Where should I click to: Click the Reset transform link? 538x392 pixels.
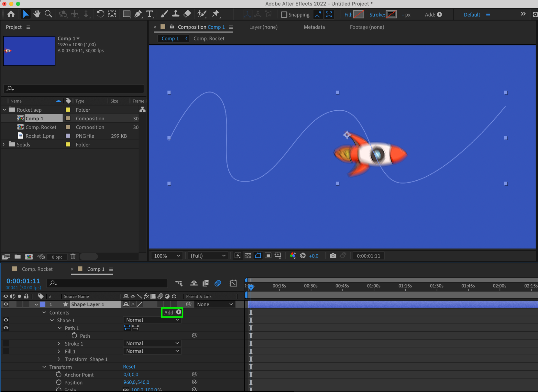click(129, 367)
